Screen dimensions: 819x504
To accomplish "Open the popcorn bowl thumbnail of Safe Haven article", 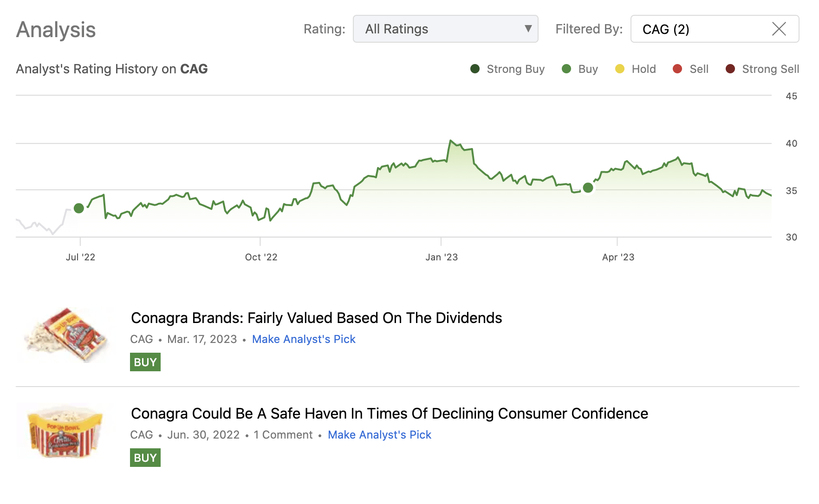I will click(x=65, y=431).
